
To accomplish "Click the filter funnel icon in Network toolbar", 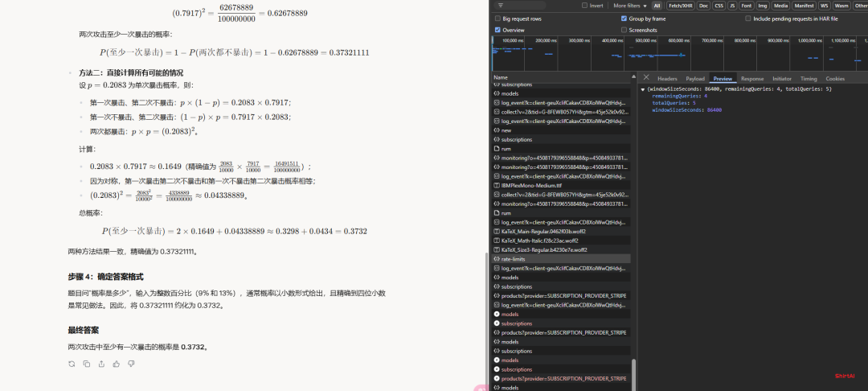I will [499, 5].
